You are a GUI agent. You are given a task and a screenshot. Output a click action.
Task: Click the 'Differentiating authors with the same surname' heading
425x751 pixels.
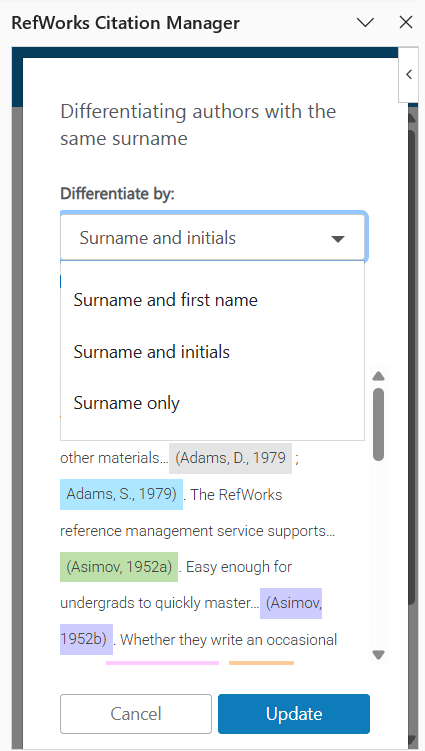tap(198, 125)
